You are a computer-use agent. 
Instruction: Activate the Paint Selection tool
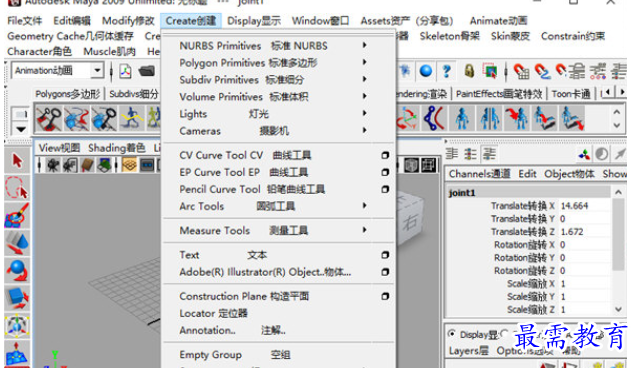click(x=17, y=215)
